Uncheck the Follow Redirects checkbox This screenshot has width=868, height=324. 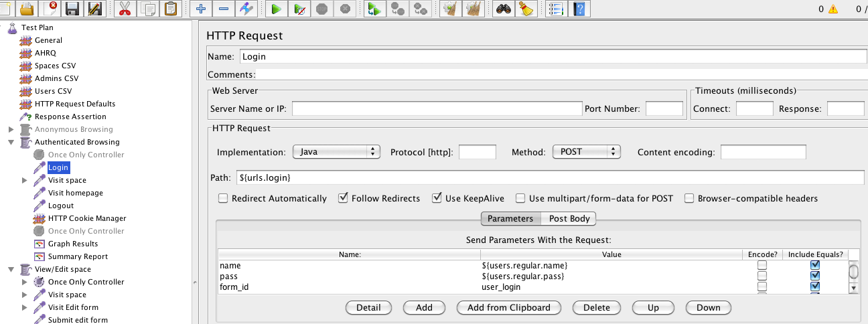pos(343,198)
